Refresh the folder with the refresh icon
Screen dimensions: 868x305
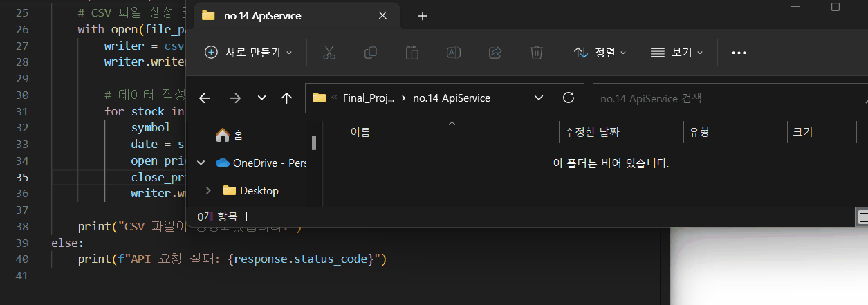(x=569, y=98)
